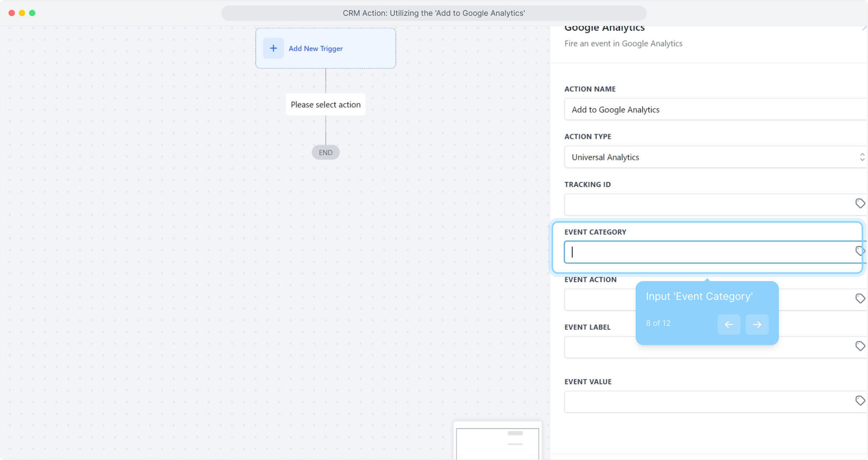
Task: Click the plus icon in Add New Trigger
Action: coord(273,48)
